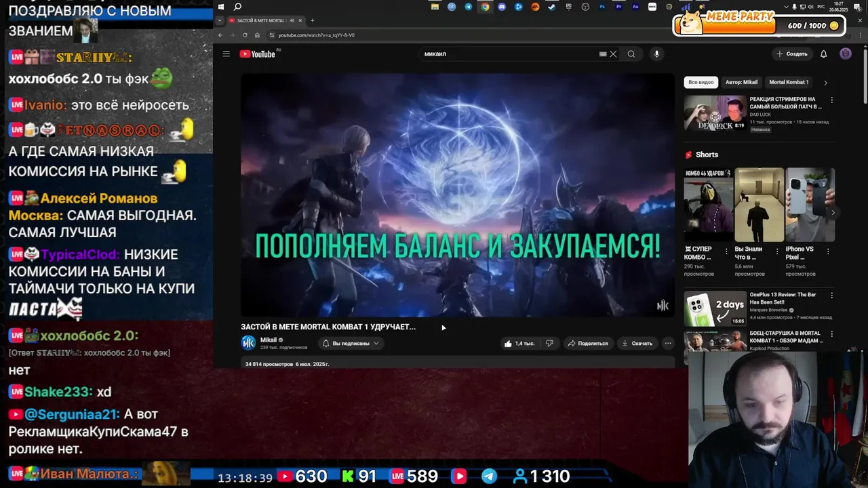Select the Автор: Mikail filter chip
868x488 pixels.
(741, 82)
